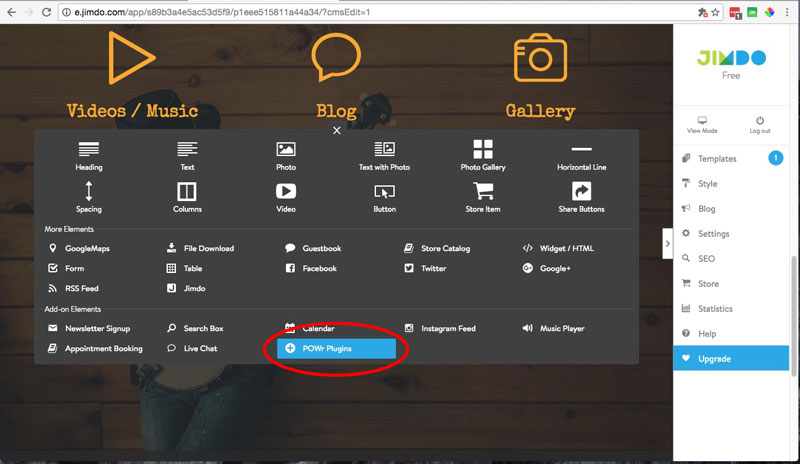This screenshot has width=800, height=464.
Task: Insert Share Buttons element
Action: pyautogui.click(x=581, y=197)
